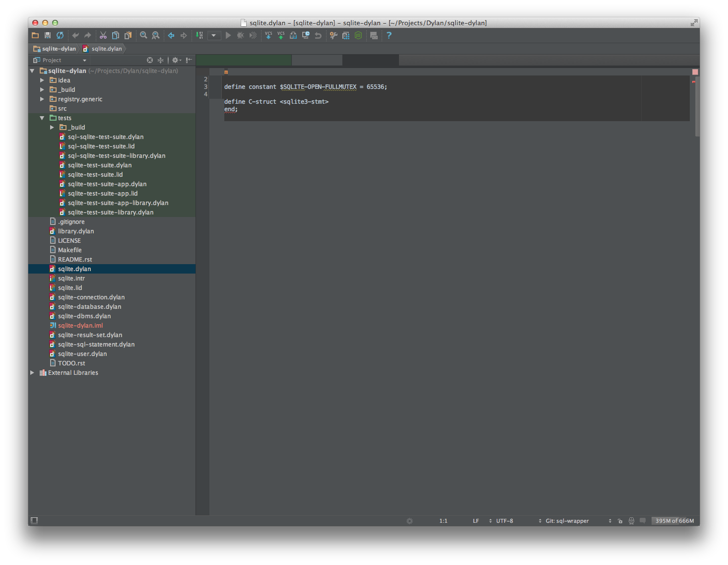Screen dimensions: 728x565
Task: Expand External Libraries node
Action: click(32, 373)
